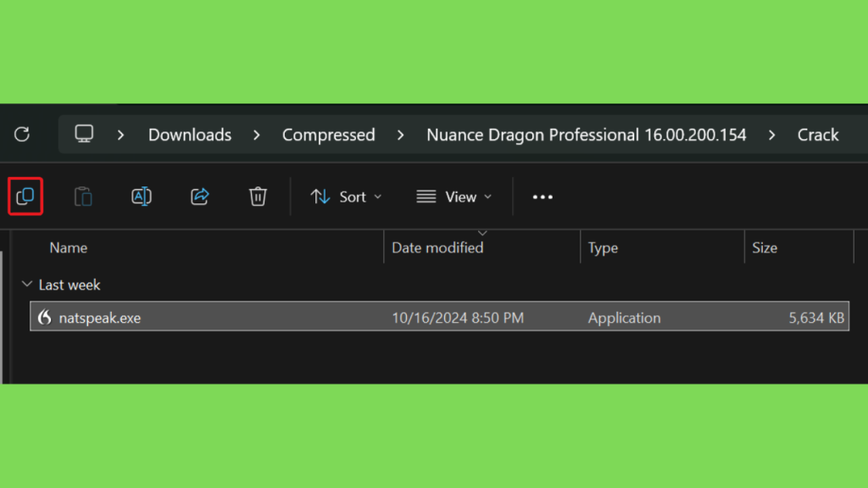Click the Application type cell
The width and height of the screenshot is (868, 488).
[624, 319]
